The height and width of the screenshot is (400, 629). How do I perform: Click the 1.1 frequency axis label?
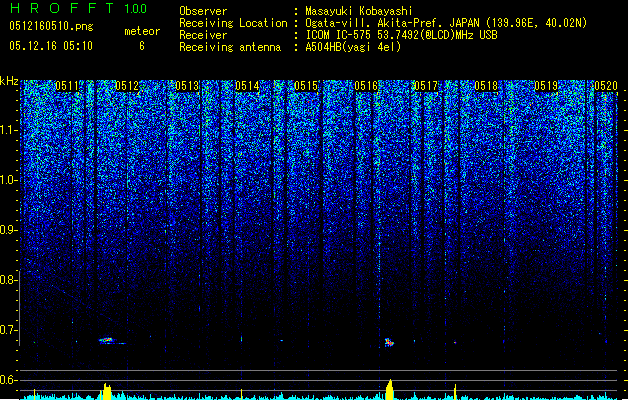(x=8, y=130)
